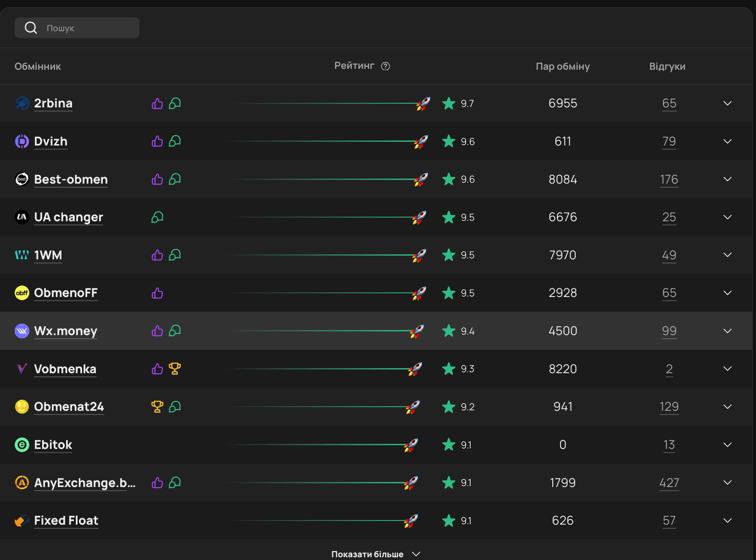
Task: Open the AnyExchange exchanger link
Action: coord(85,483)
